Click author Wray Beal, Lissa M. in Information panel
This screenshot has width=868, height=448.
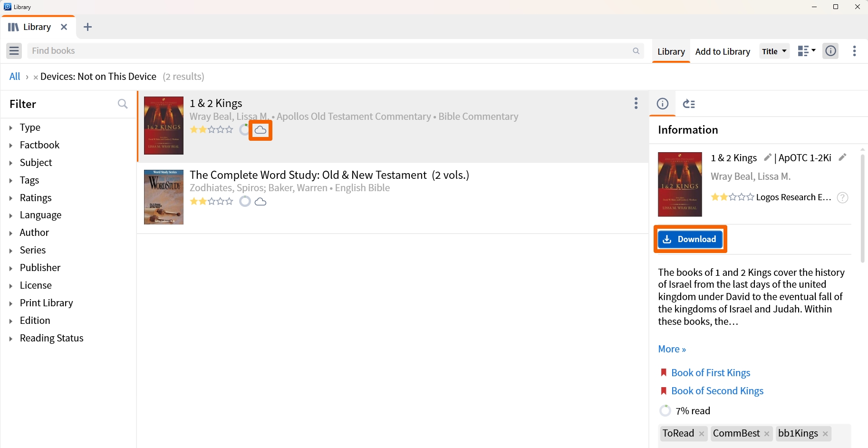coord(751,176)
